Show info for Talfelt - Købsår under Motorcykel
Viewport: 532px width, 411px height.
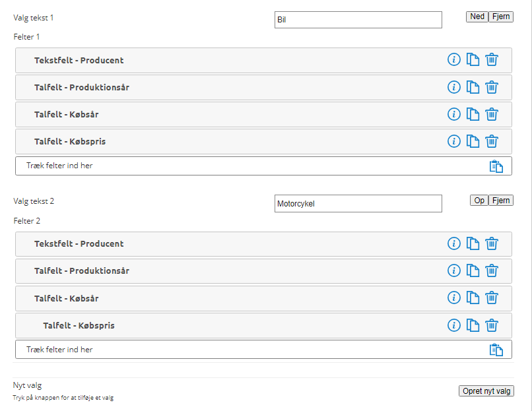point(454,298)
